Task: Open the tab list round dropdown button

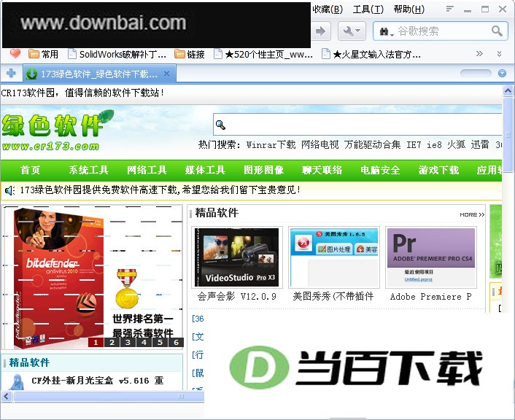Action: [x=502, y=73]
